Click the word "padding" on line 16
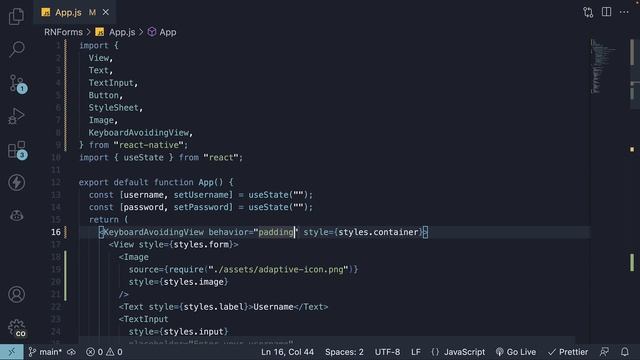The width and height of the screenshot is (640, 360). click(276, 232)
